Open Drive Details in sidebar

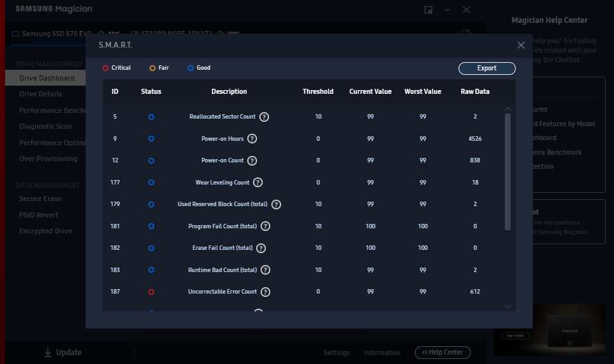(x=41, y=94)
